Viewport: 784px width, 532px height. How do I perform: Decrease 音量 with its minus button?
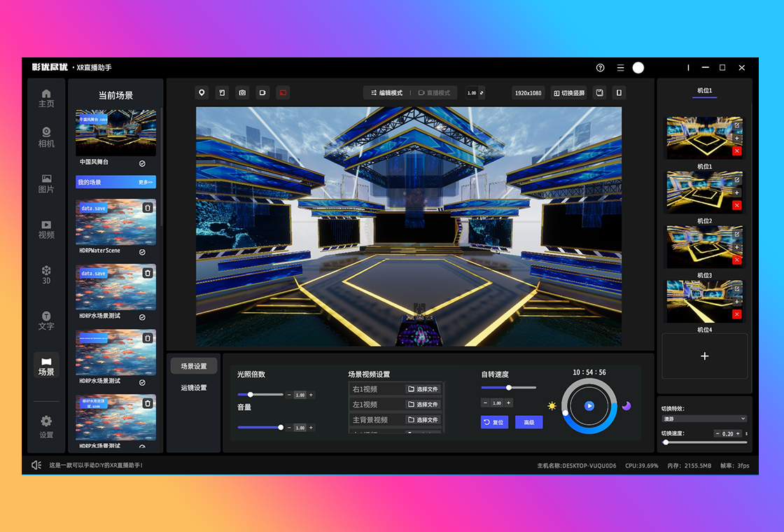289,428
